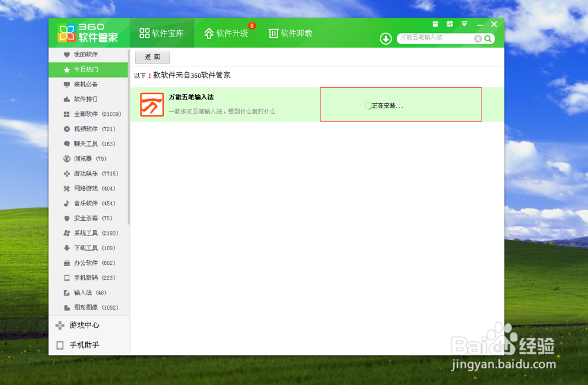Select 今日热门 category
588x385 pixels.
click(88, 69)
